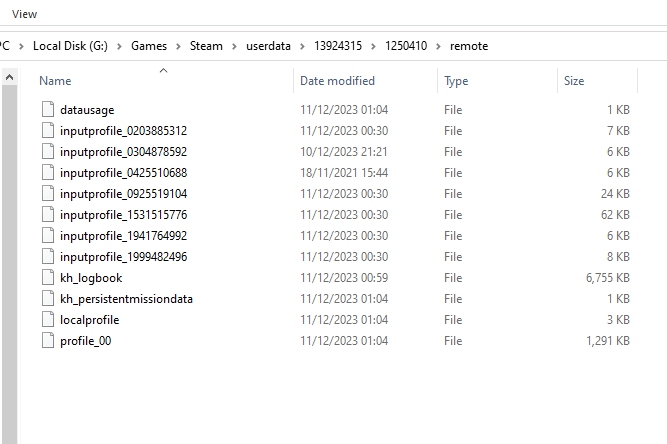667x444 pixels.
Task: Select the profile_00 file icon
Action: tap(48, 341)
